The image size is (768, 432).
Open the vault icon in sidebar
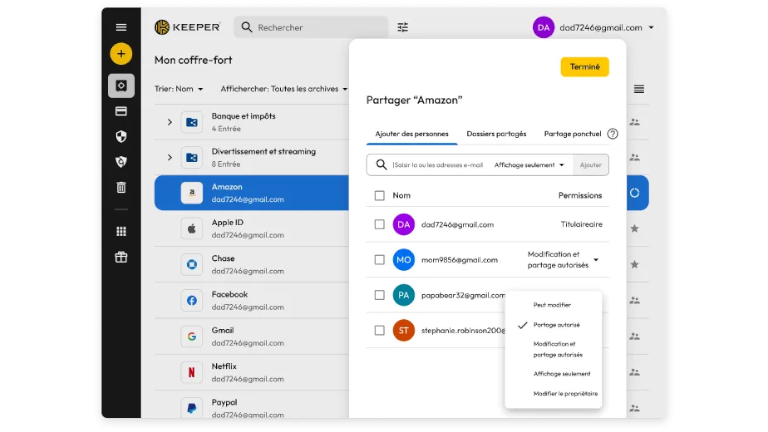coord(121,85)
